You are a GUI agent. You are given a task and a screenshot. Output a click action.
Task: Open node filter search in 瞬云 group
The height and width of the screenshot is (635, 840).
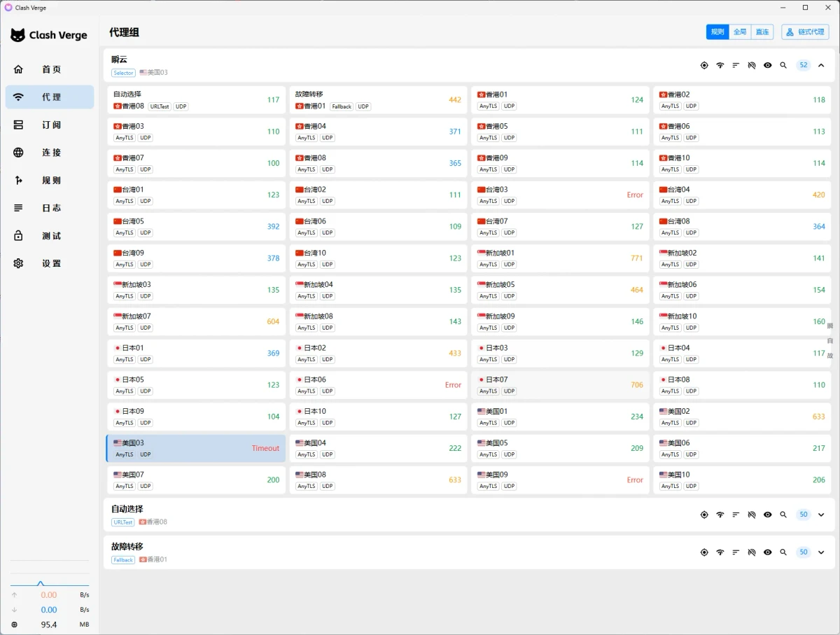point(783,65)
